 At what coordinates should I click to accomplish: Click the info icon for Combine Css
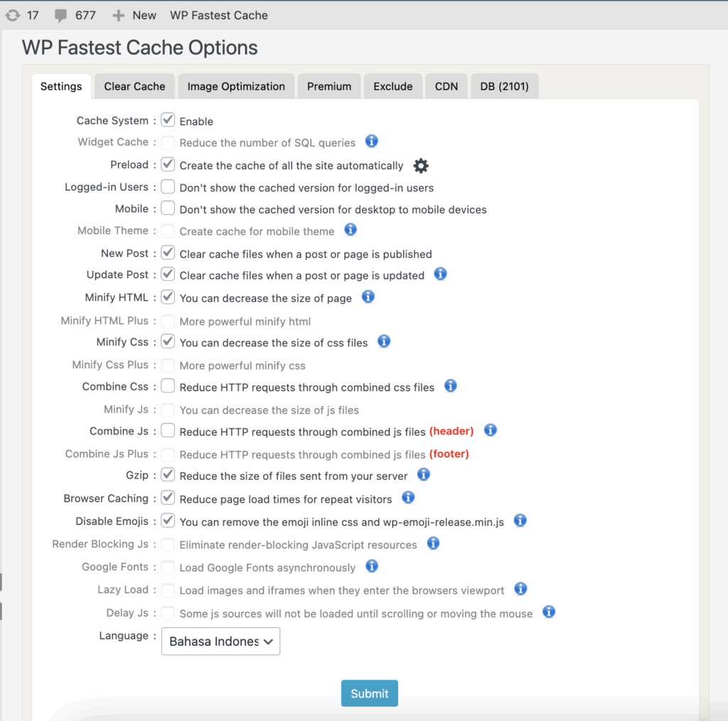(x=450, y=386)
